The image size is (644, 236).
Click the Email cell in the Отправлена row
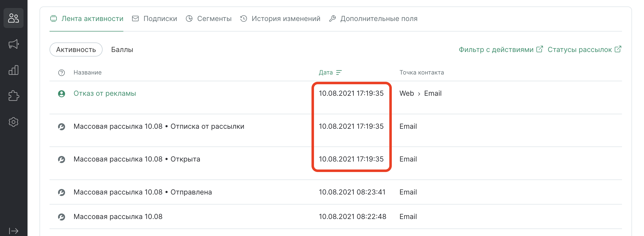click(408, 192)
